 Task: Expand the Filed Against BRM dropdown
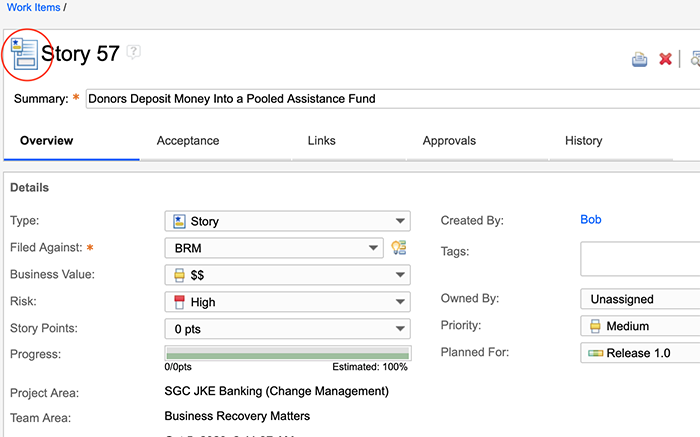(x=273, y=247)
